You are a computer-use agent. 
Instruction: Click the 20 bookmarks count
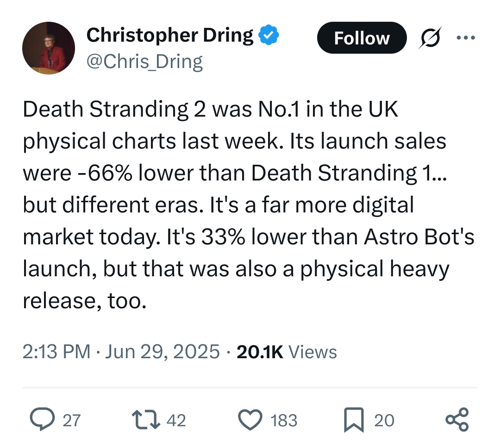click(384, 420)
